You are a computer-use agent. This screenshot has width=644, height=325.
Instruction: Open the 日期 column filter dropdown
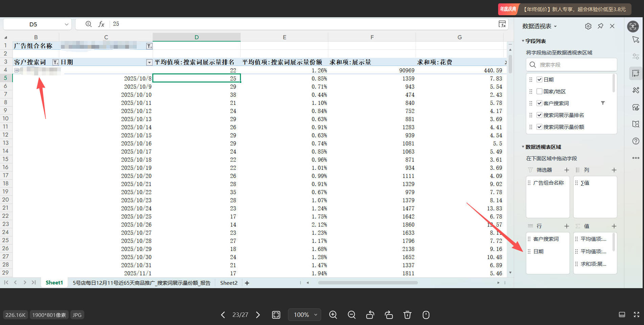tap(149, 62)
